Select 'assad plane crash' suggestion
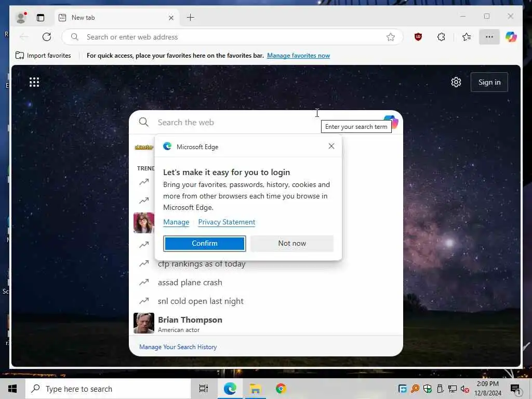This screenshot has width=532, height=399. point(190,282)
